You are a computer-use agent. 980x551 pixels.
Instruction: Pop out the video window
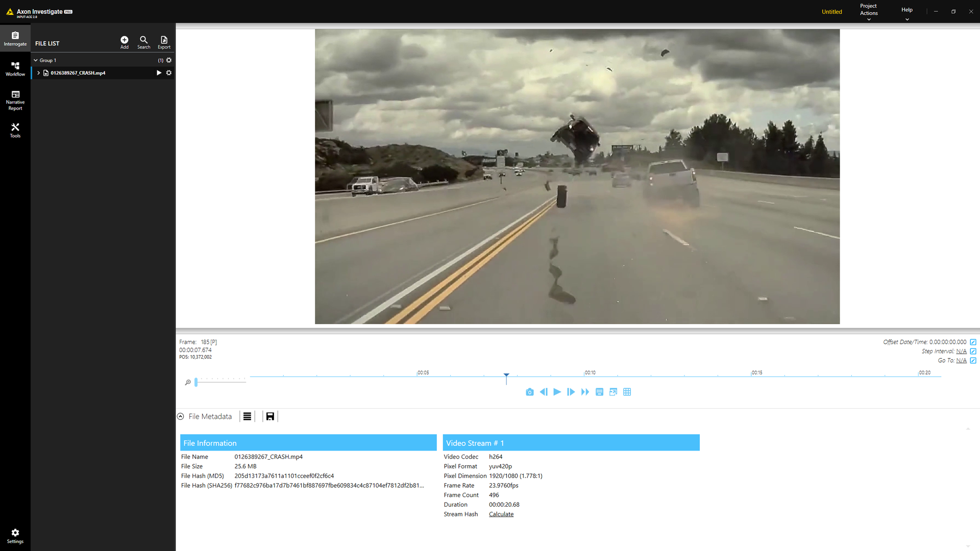613,392
